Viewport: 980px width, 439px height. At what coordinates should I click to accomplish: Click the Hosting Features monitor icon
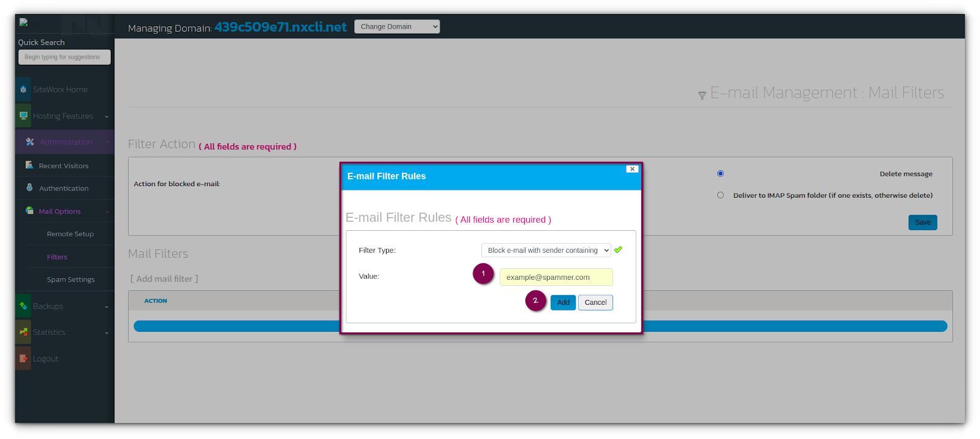click(x=23, y=116)
